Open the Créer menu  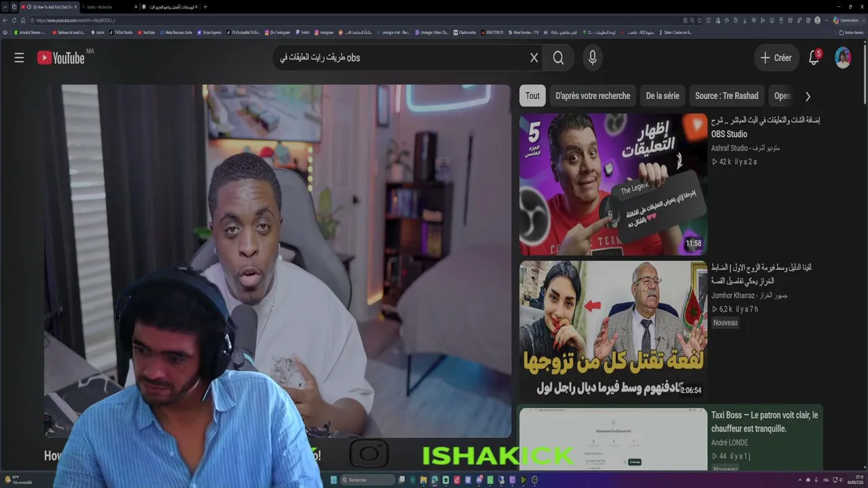coord(776,58)
